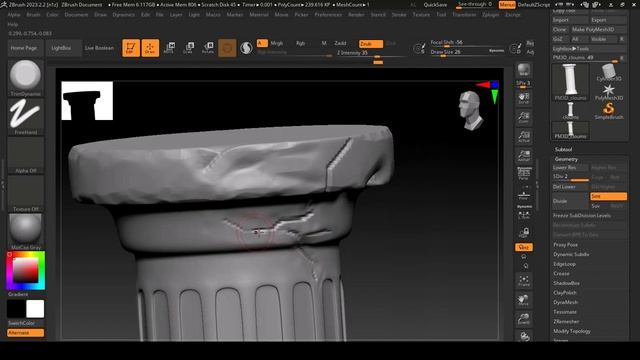Click the reference silhouette thumbnail in viewport
Viewport: 640px width, 360px height.
[x=87, y=101]
